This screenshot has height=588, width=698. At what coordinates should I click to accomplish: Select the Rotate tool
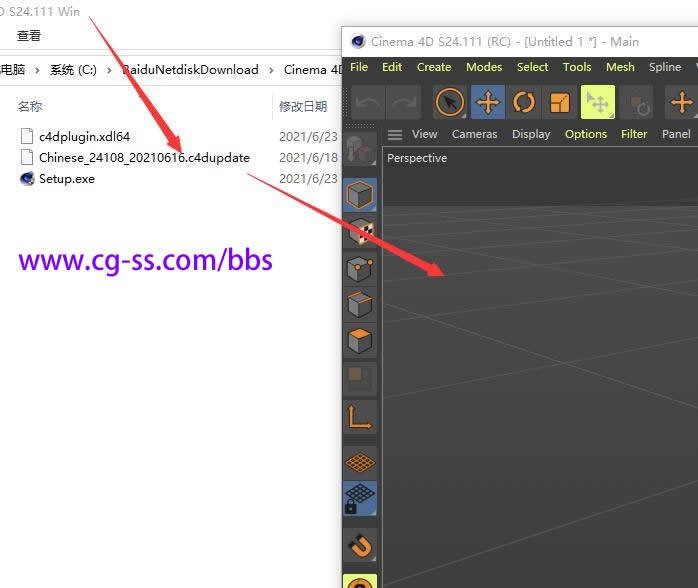pyautogui.click(x=524, y=102)
